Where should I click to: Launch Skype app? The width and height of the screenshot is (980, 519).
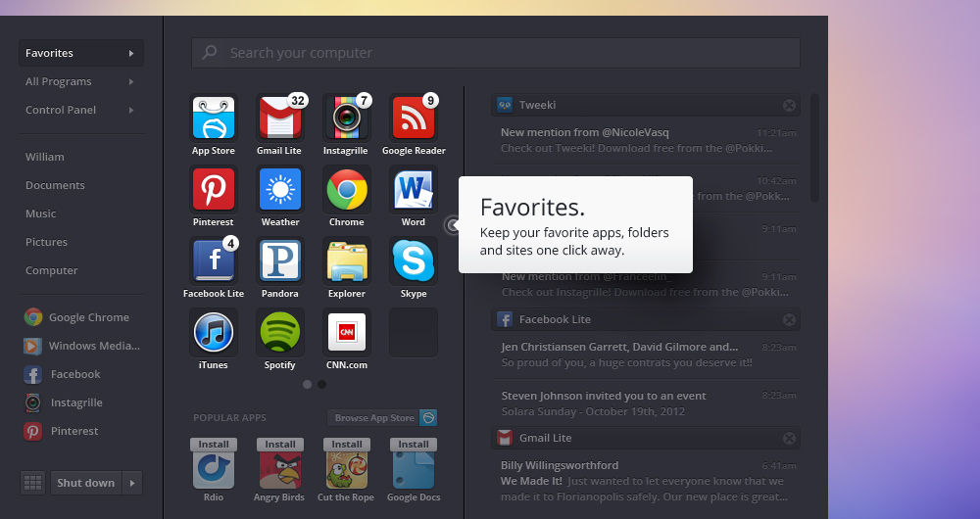coord(414,260)
